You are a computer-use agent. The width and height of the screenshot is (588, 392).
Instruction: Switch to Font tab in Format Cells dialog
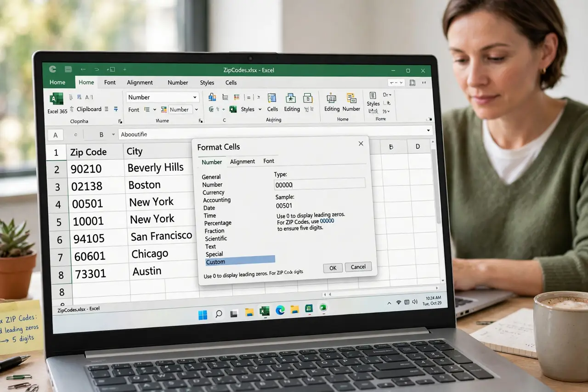click(x=269, y=161)
